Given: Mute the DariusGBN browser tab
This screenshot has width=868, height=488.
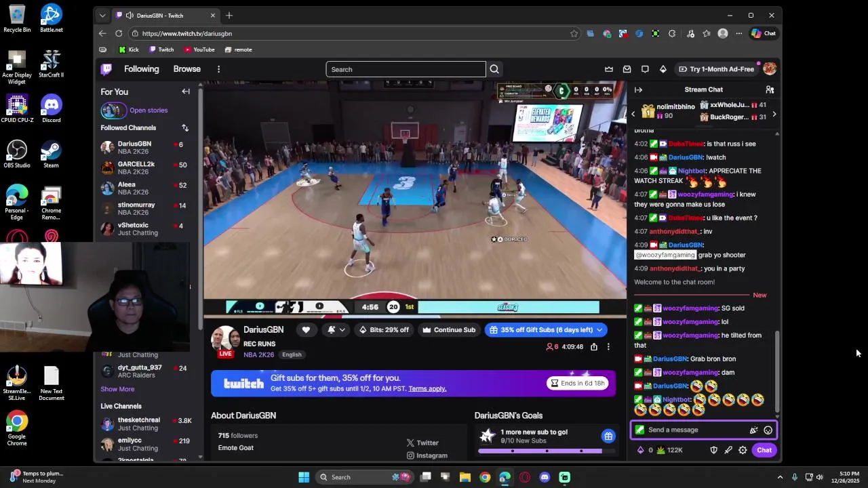Looking at the screenshot, I should [x=130, y=16].
